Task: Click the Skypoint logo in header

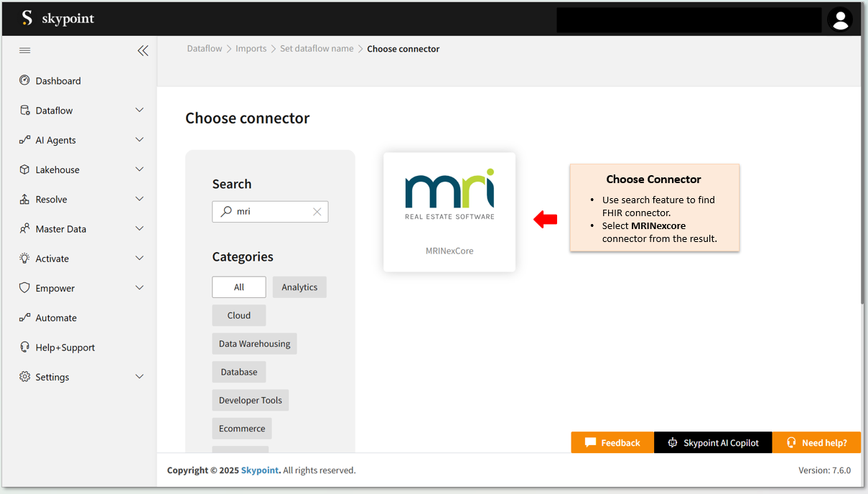Action: [58, 19]
